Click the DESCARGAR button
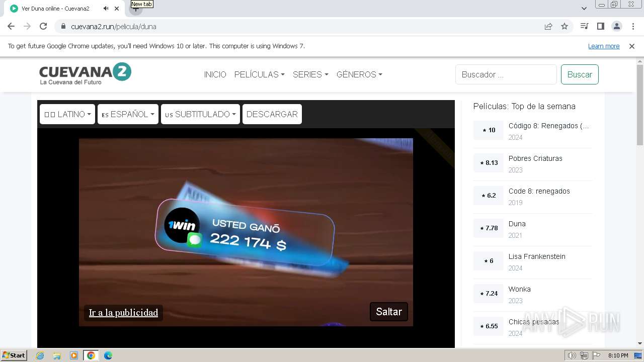The image size is (644, 362). [272, 114]
